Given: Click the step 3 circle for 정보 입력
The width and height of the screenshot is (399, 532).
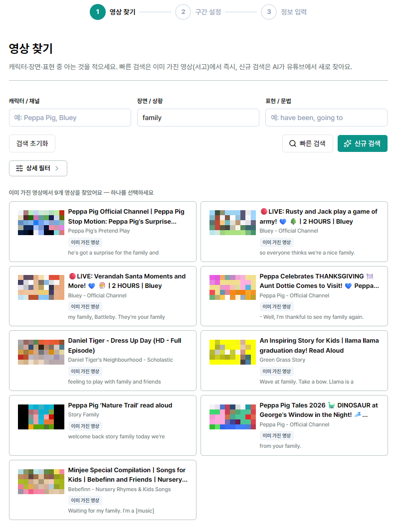Looking at the screenshot, I should [x=269, y=12].
